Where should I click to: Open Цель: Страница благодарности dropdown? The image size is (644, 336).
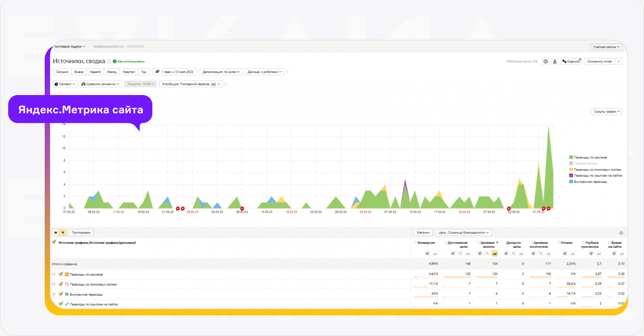click(463, 232)
